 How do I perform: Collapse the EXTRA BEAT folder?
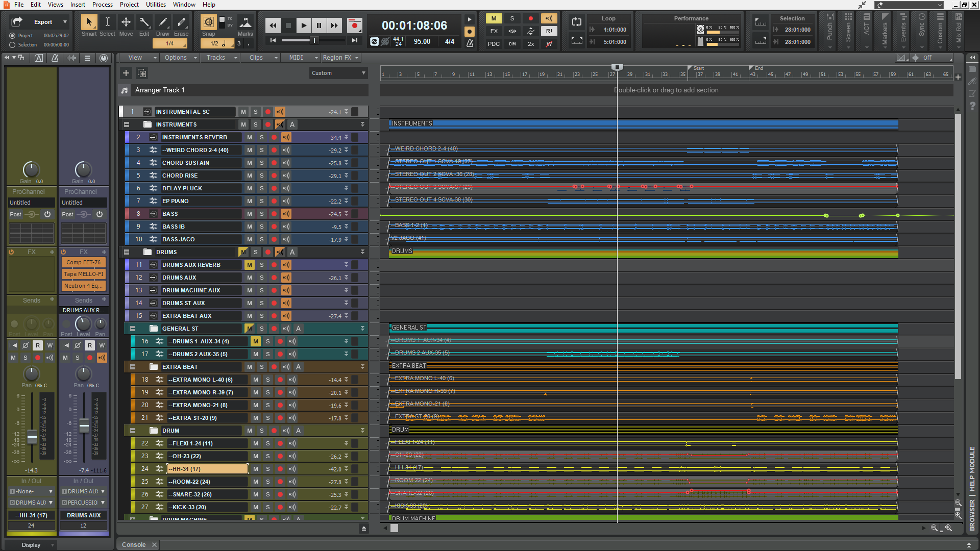(133, 367)
